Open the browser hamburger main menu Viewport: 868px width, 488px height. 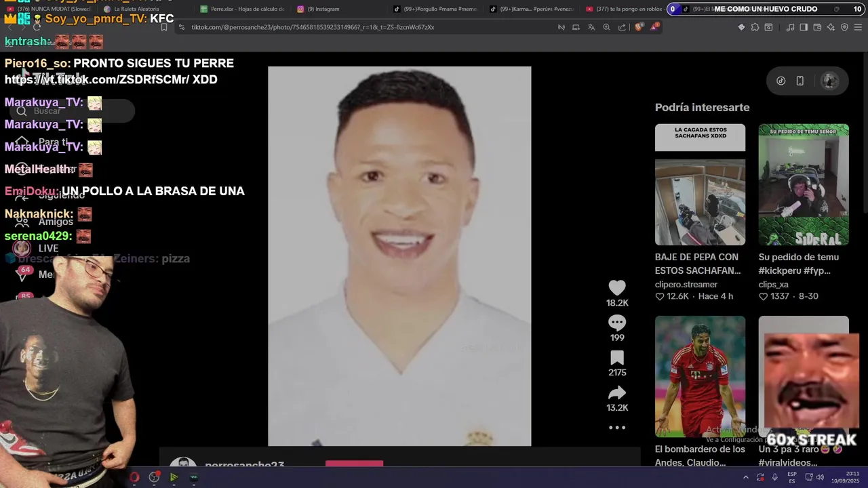tap(858, 27)
